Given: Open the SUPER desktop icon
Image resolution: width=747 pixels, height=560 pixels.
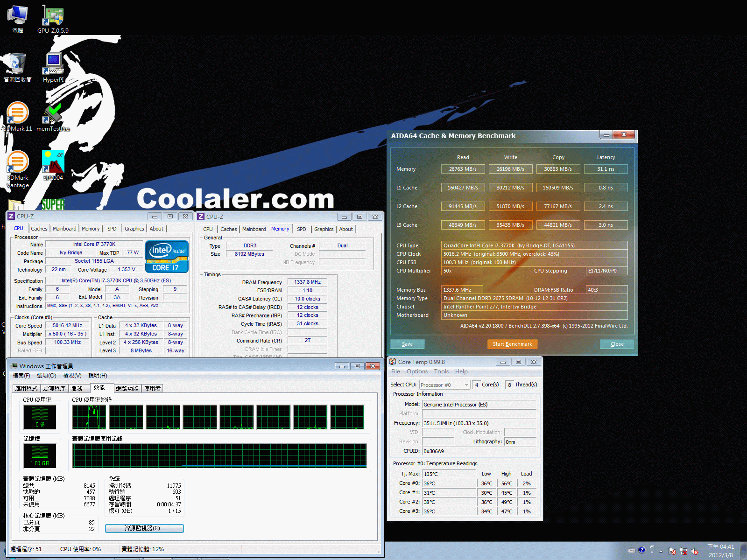Looking at the screenshot, I should tap(53, 204).
